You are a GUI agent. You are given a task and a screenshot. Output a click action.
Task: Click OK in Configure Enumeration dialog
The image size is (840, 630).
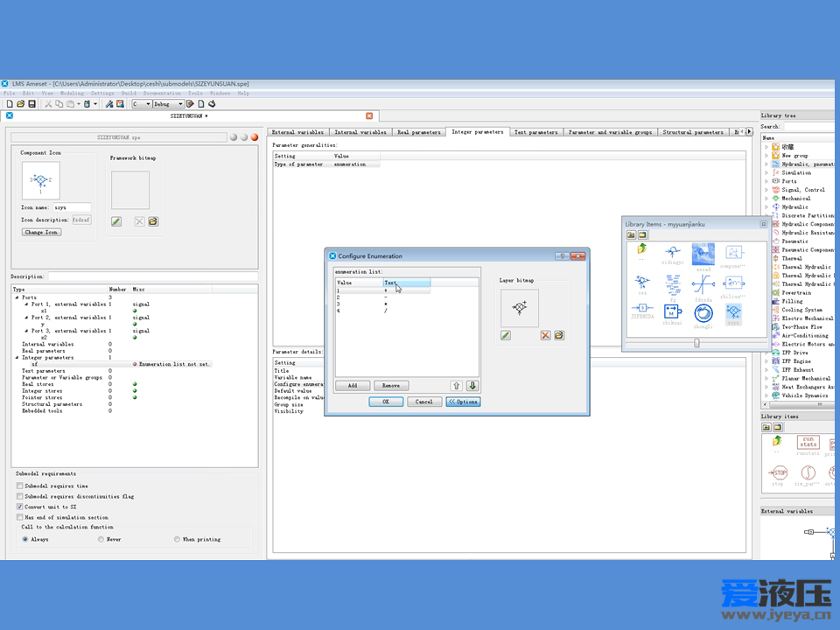[x=386, y=402]
